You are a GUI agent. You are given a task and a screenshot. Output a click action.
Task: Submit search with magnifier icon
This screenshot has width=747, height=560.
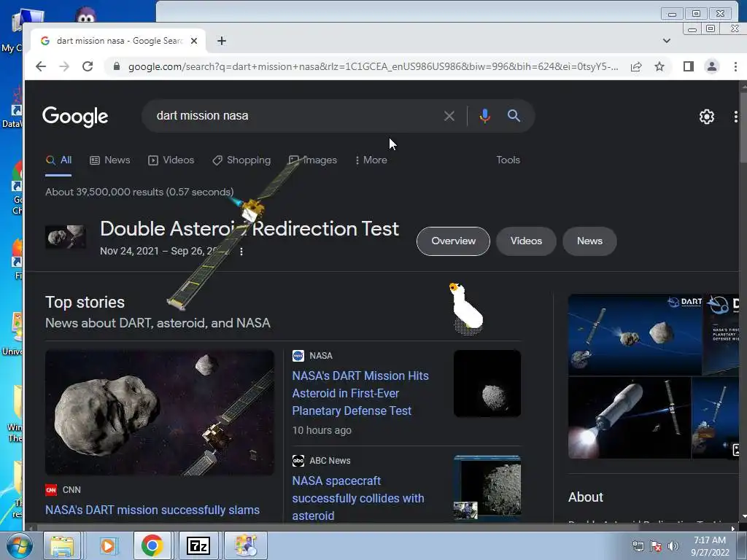[514, 116]
